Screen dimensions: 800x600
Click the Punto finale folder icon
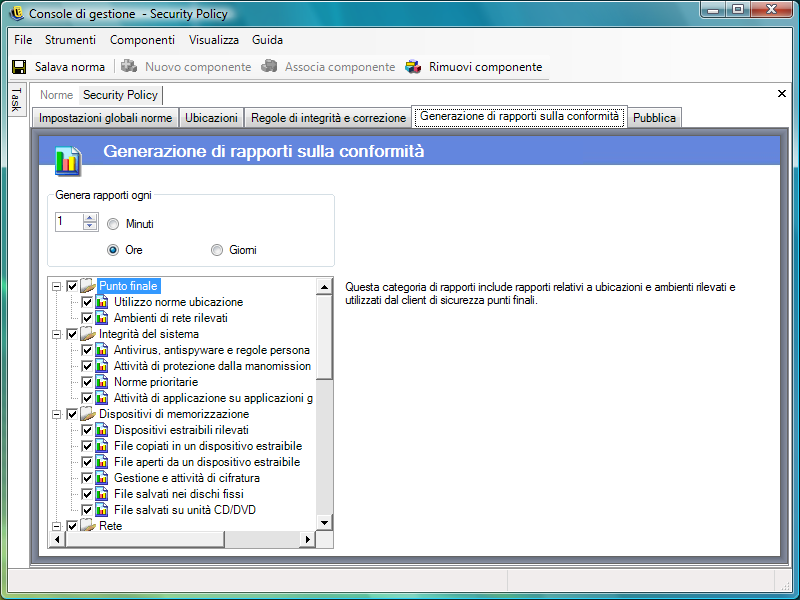tap(88, 285)
